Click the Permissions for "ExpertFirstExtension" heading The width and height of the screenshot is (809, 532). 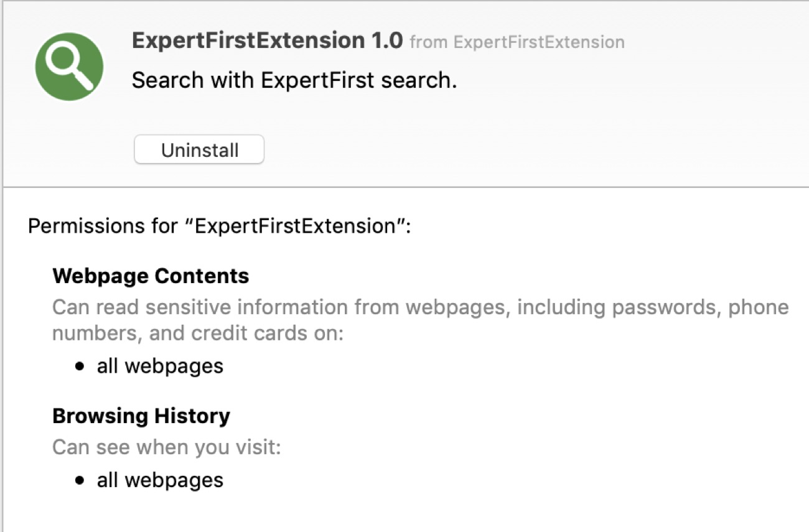pyautogui.click(x=219, y=226)
